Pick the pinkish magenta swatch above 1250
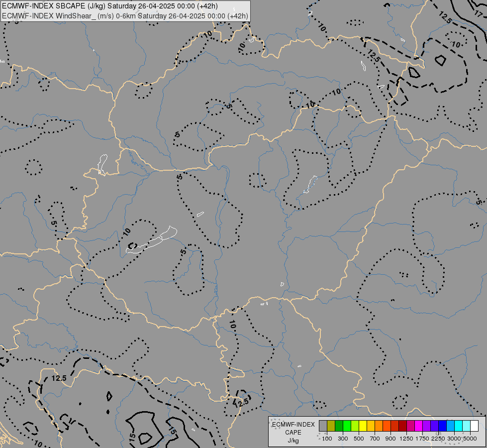 click(410, 426)
